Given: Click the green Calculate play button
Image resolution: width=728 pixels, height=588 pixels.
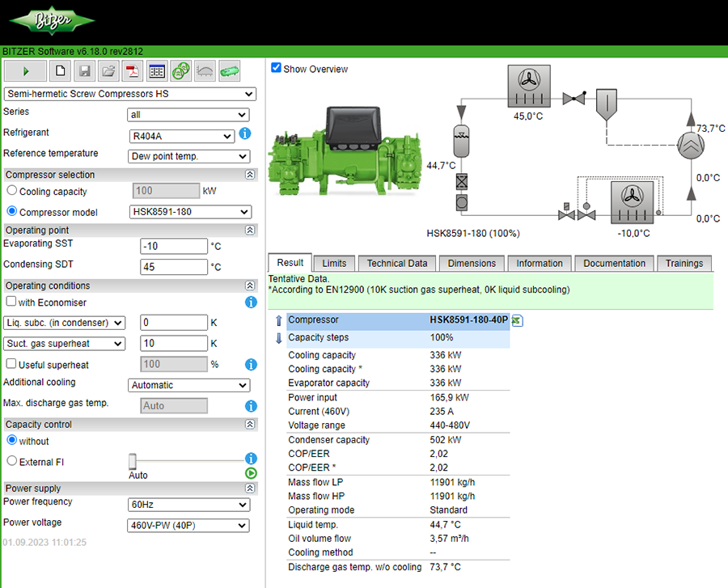Looking at the screenshot, I should tap(26, 71).
